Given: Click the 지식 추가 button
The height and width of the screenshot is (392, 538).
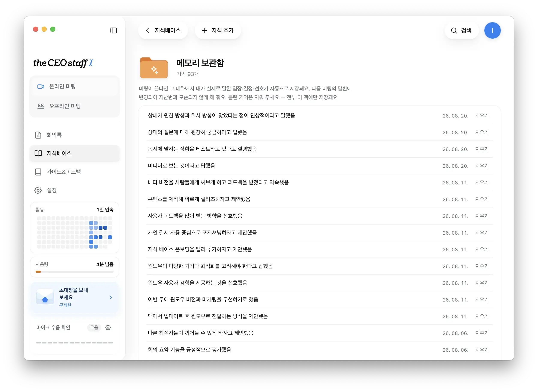Looking at the screenshot, I should click(x=218, y=30).
